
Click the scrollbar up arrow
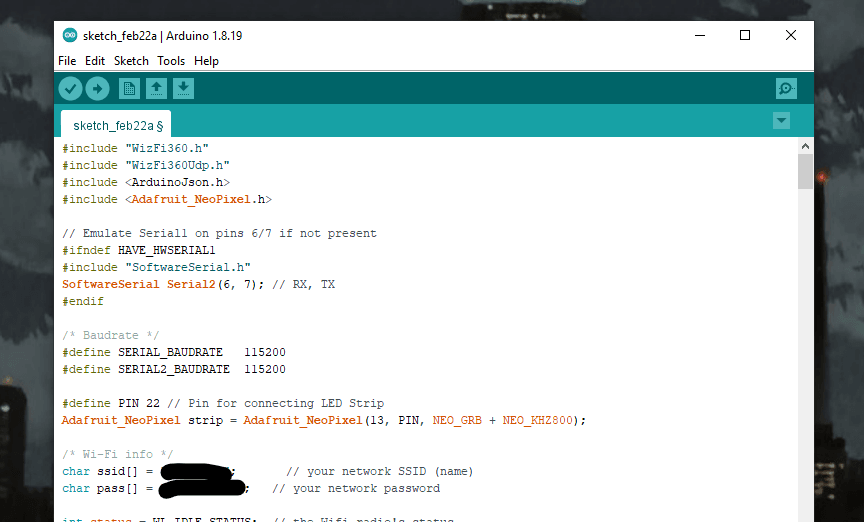tap(805, 146)
